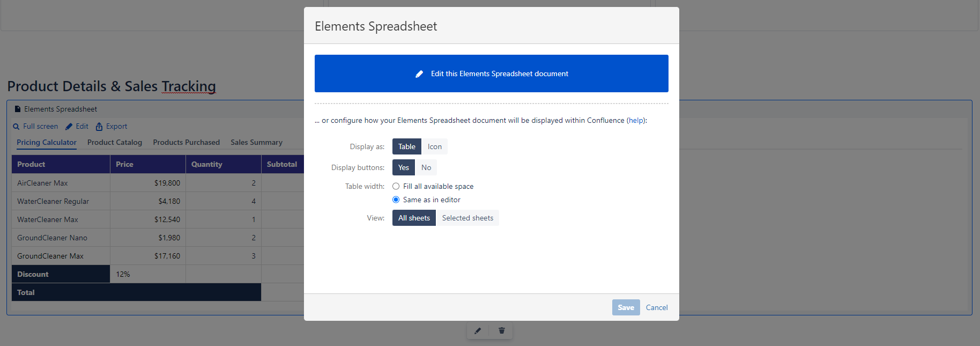Select Fill all available space radio
This screenshot has height=346, width=980.
coord(396,186)
